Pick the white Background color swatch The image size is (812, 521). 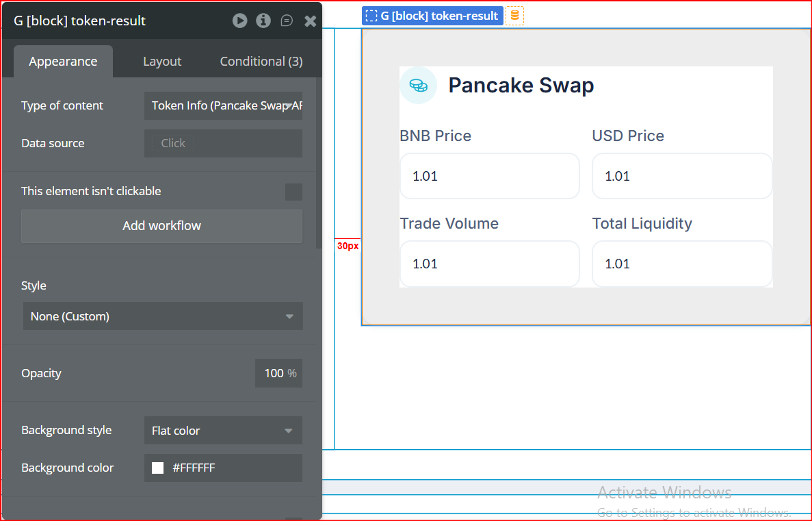point(158,468)
